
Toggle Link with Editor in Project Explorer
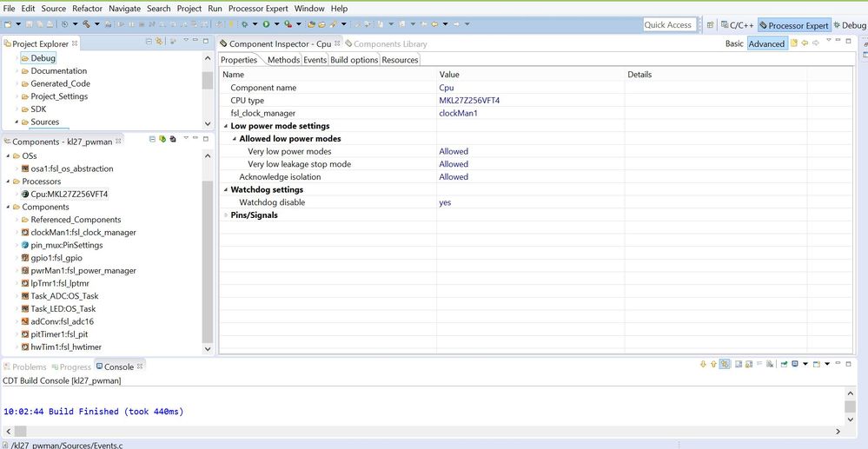(159, 41)
